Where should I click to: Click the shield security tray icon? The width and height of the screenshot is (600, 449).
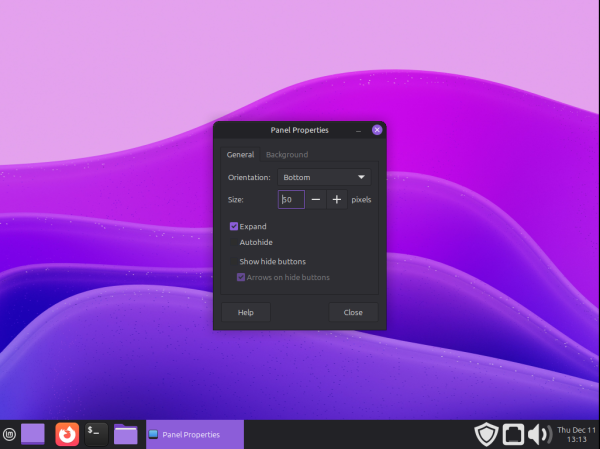[x=486, y=434]
